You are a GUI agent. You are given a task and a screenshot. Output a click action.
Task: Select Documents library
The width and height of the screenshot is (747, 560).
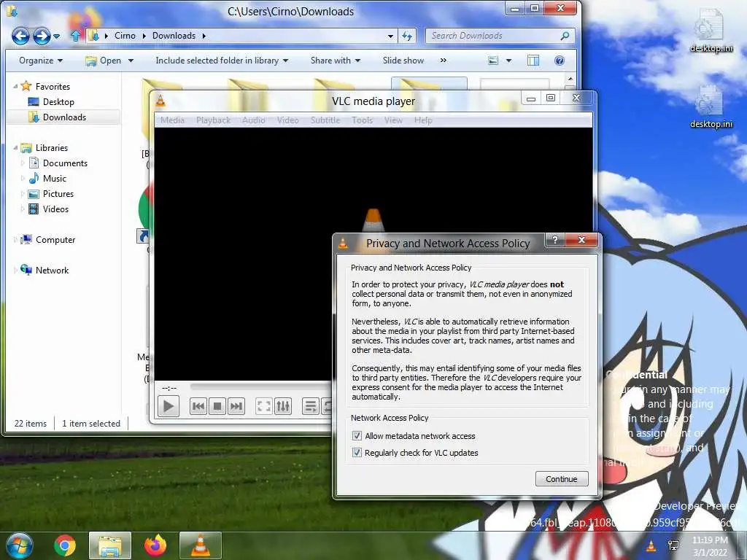click(65, 163)
